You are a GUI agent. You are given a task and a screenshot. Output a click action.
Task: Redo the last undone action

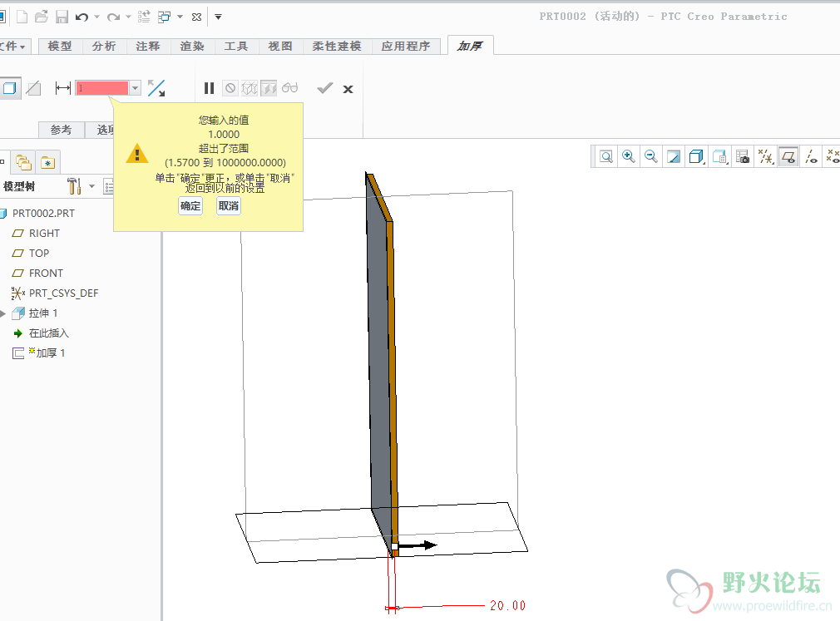pyautogui.click(x=113, y=17)
